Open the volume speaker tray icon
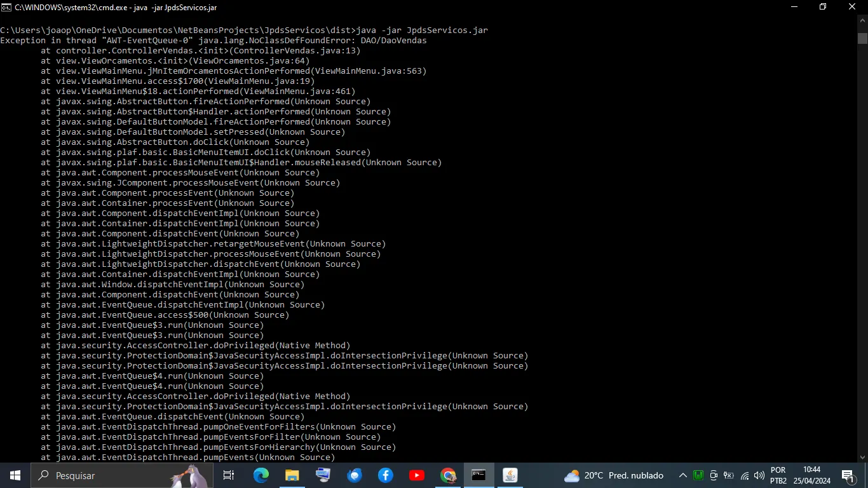 click(759, 475)
